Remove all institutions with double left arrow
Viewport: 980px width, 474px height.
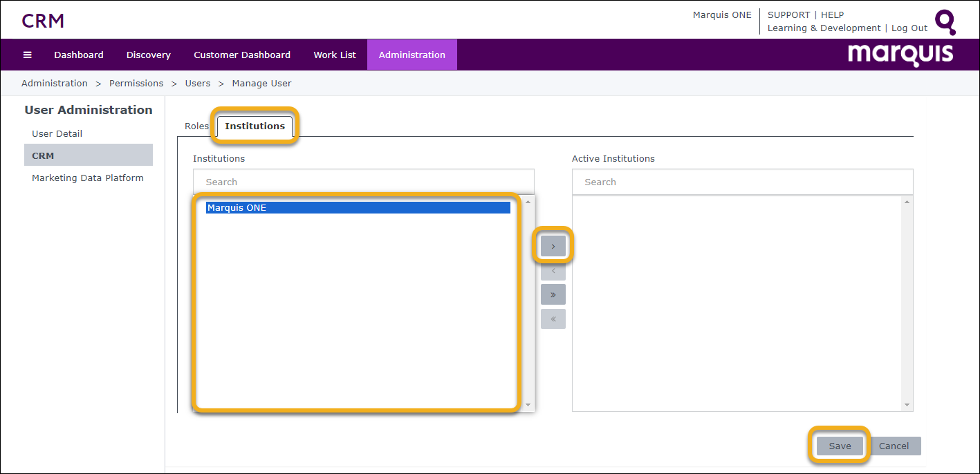pyautogui.click(x=553, y=319)
